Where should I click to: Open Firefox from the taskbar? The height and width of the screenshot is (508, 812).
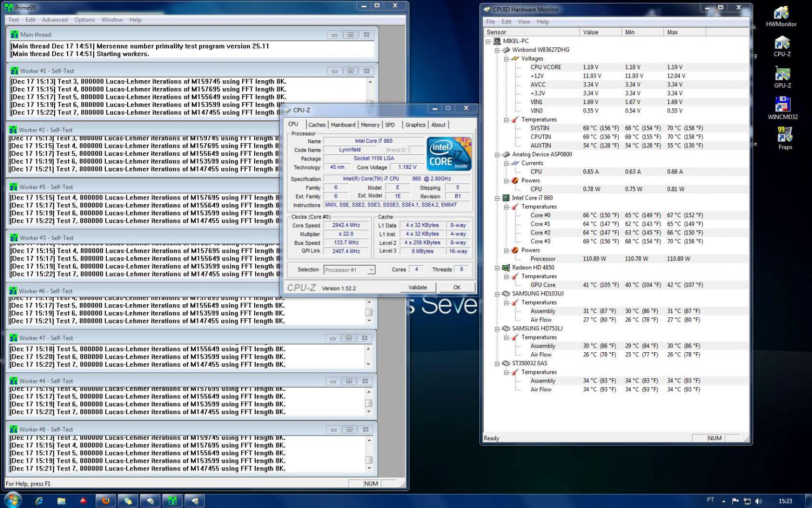(x=106, y=501)
